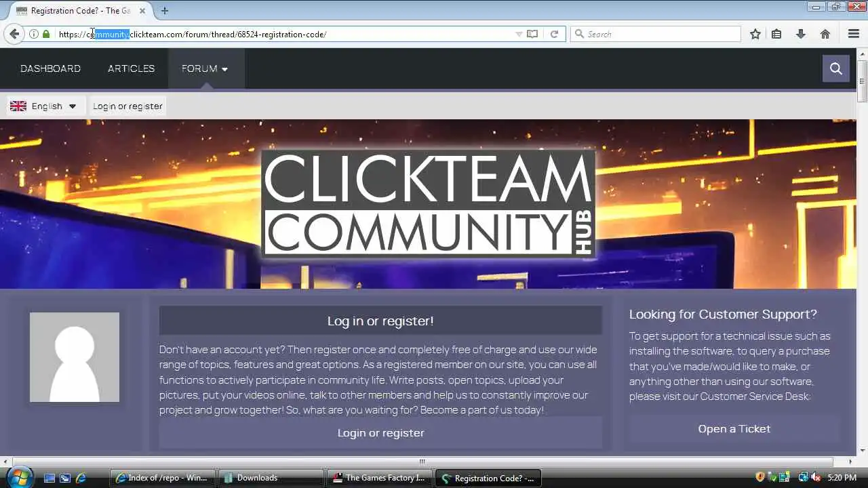Bookmark this page with the star icon

tap(755, 34)
